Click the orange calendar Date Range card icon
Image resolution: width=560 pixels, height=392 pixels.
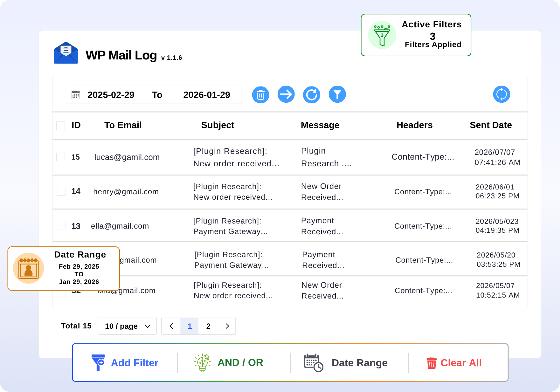point(29,268)
